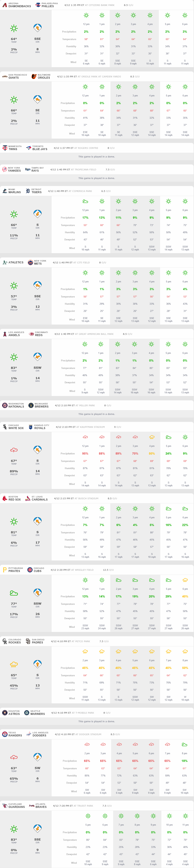Click the Detroit Tigers logo
The width and height of the screenshot is (194, 868).
28,191
